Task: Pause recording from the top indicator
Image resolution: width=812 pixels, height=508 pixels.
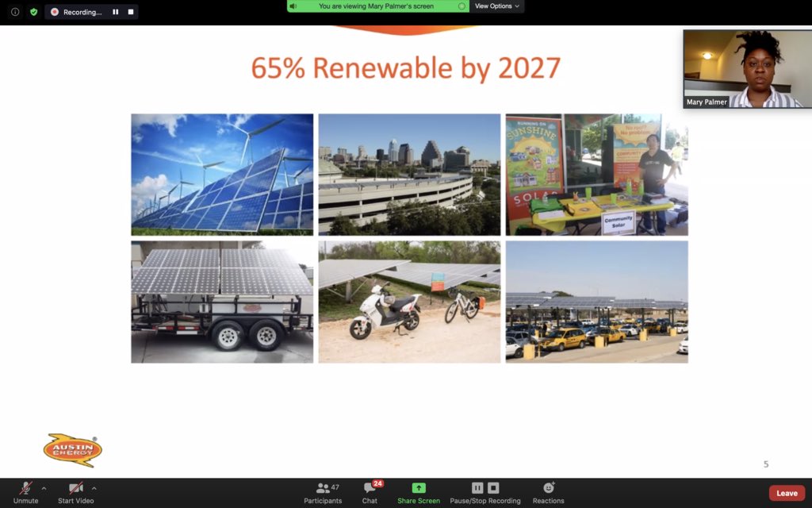Action: (116, 12)
